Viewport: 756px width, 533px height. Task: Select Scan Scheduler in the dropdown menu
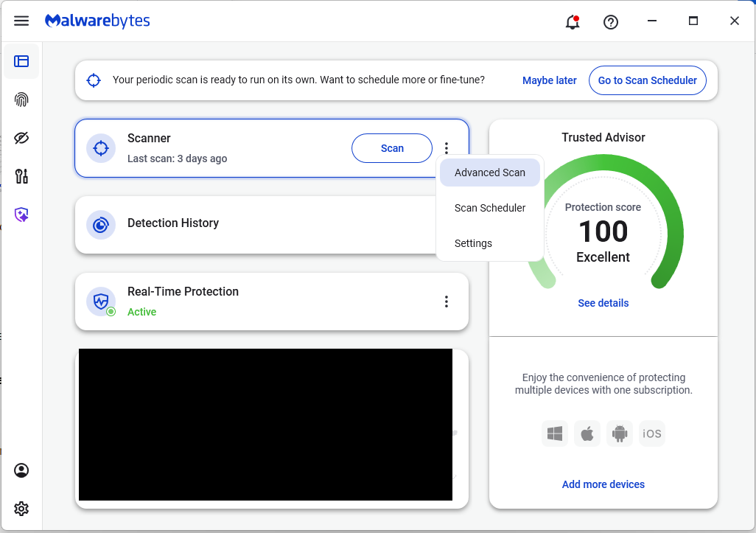489,208
